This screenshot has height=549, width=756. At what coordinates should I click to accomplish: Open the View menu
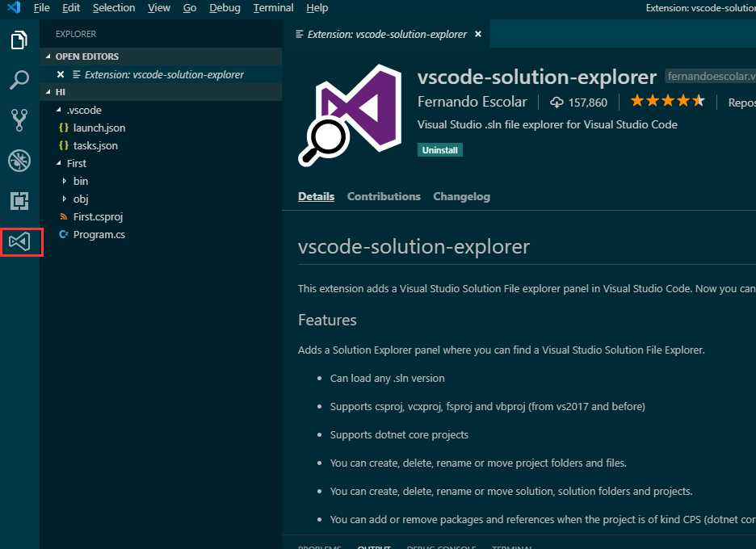pyautogui.click(x=158, y=8)
